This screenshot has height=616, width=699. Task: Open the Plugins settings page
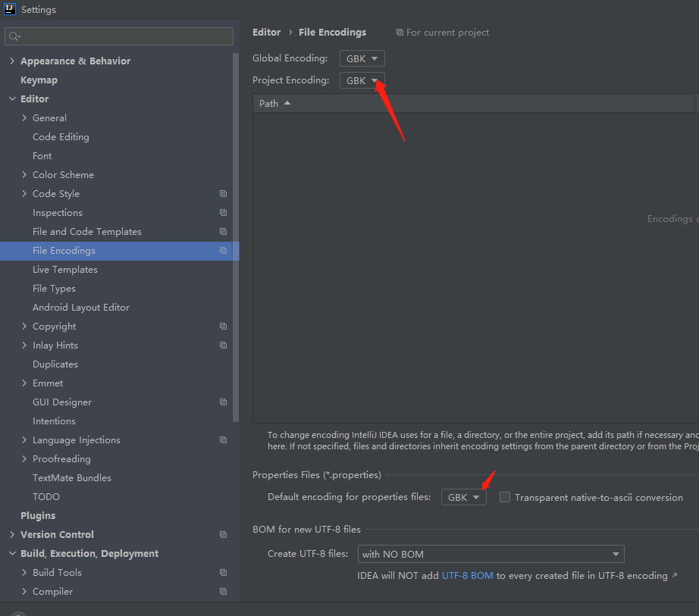tap(40, 515)
